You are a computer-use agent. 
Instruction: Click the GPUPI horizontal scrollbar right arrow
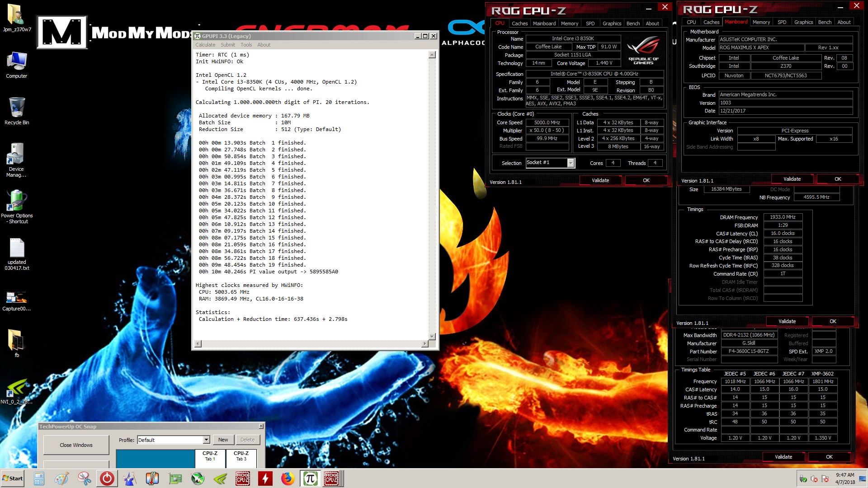pos(425,344)
